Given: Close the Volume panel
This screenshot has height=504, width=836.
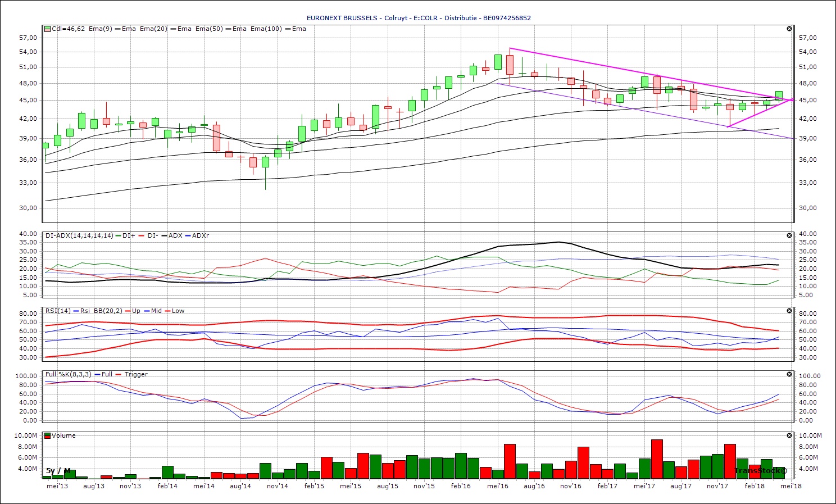Looking at the screenshot, I should 789,436.
